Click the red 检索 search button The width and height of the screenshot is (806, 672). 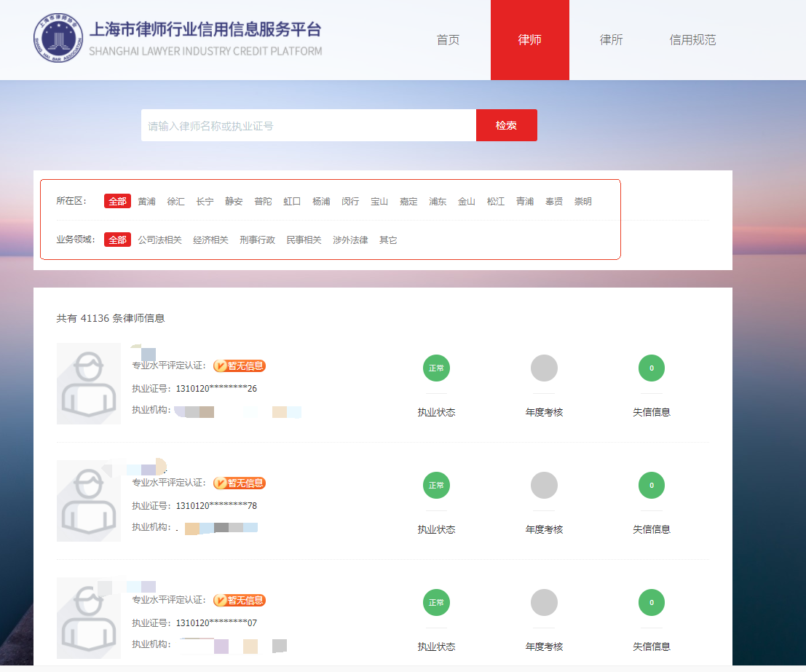[506, 124]
